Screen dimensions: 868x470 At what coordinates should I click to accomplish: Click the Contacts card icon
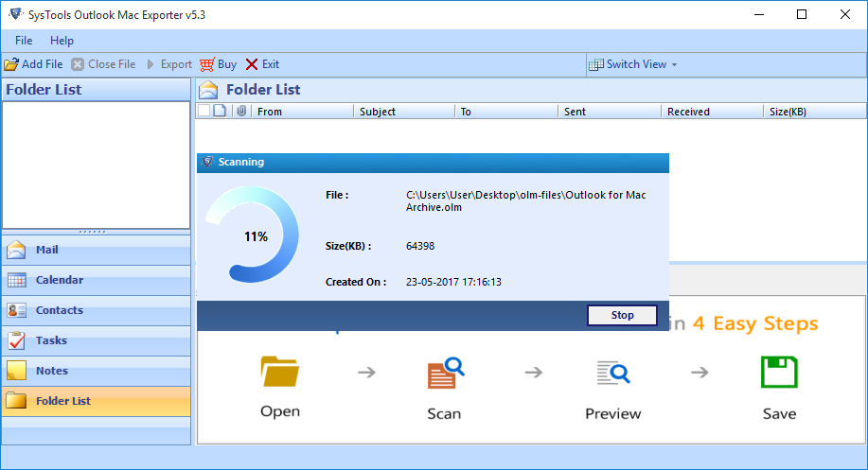[x=17, y=310]
